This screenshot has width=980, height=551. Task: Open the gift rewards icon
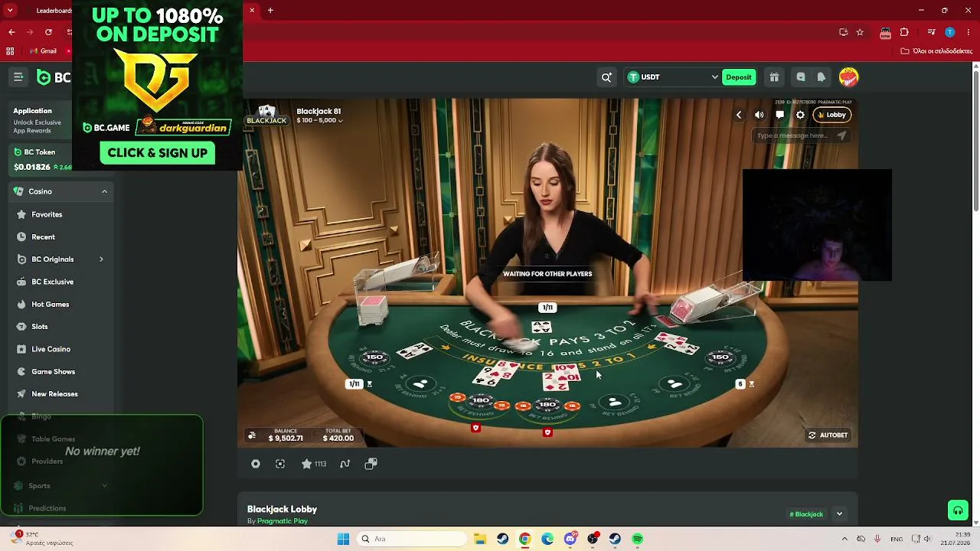pyautogui.click(x=774, y=77)
